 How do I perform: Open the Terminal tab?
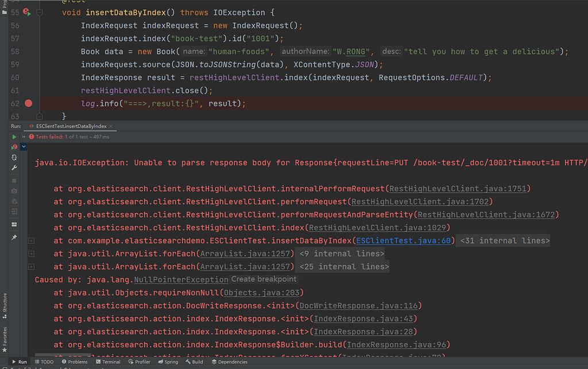click(x=108, y=362)
